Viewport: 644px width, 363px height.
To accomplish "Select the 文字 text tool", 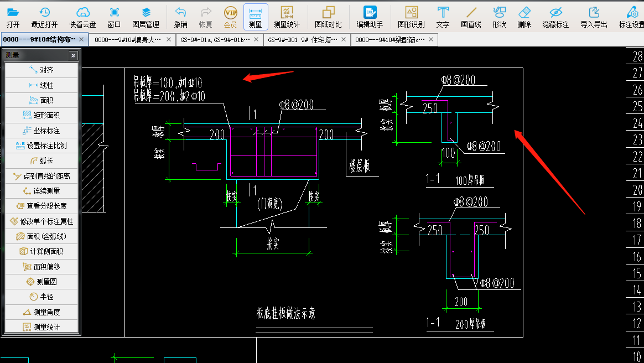I will coord(443,17).
